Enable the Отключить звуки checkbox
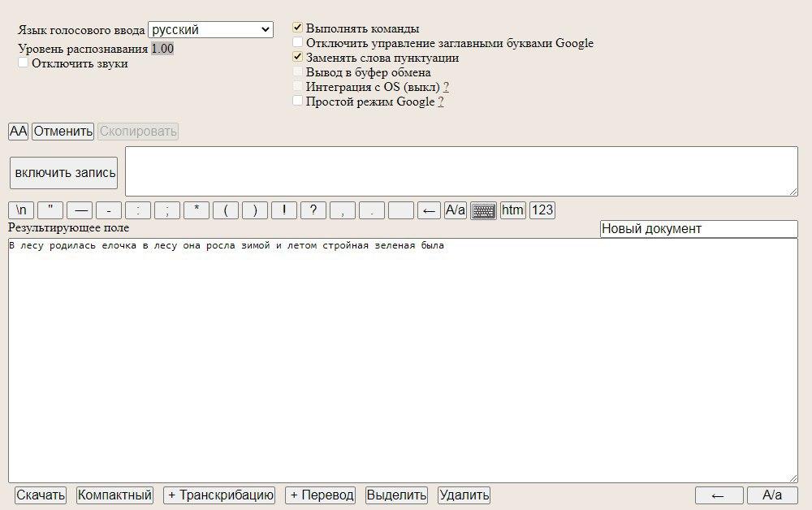Screen dimensions: 812x510 [24, 63]
